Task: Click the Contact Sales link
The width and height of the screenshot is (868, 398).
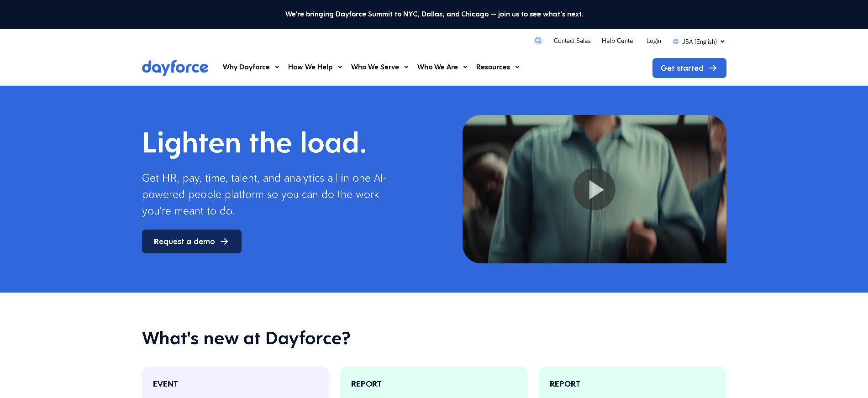Action: coord(572,41)
